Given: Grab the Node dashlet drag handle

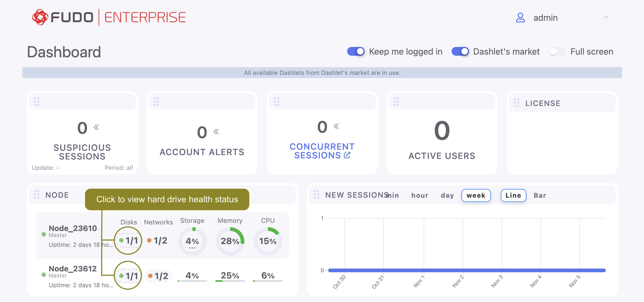Looking at the screenshot, I should [37, 194].
